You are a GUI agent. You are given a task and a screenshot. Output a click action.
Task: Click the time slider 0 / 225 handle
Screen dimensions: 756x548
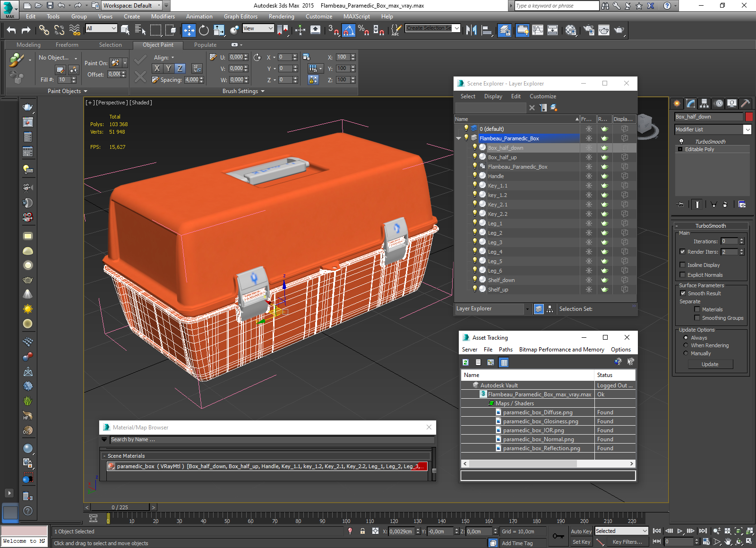point(120,507)
